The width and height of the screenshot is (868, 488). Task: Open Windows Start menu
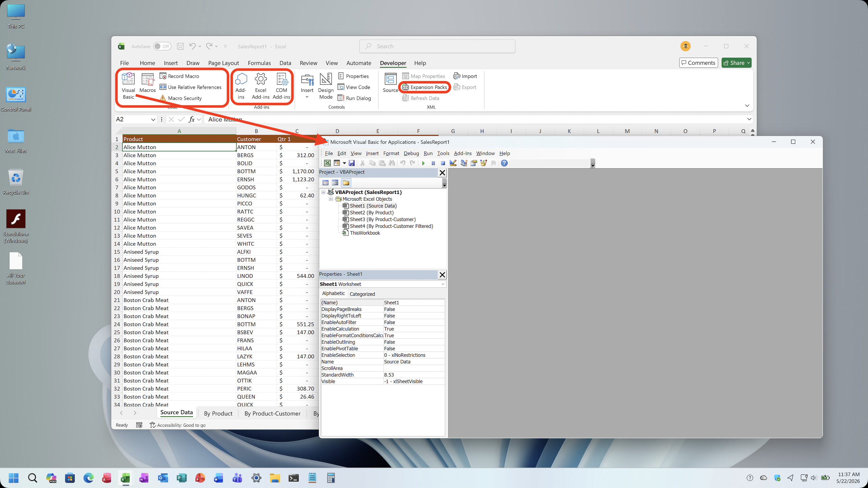(14, 478)
